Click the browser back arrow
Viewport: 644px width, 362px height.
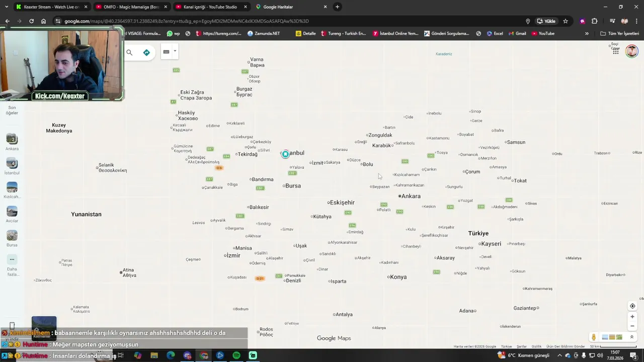click(x=7, y=21)
